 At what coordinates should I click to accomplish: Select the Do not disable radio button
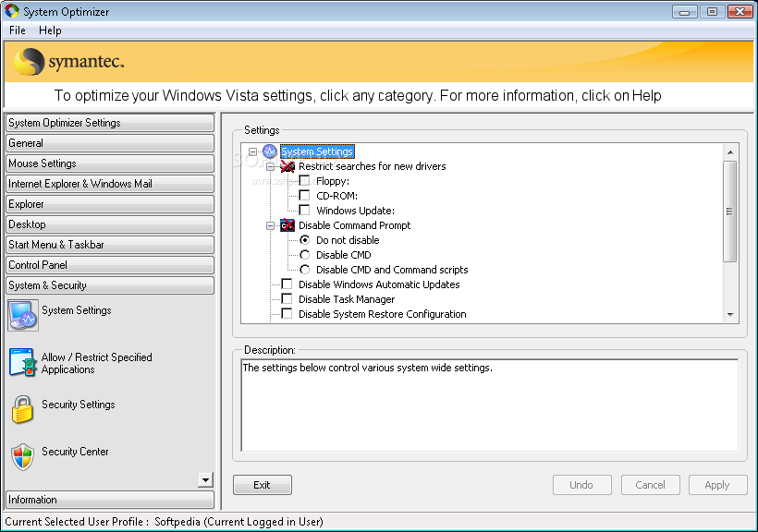coord(304,239)
